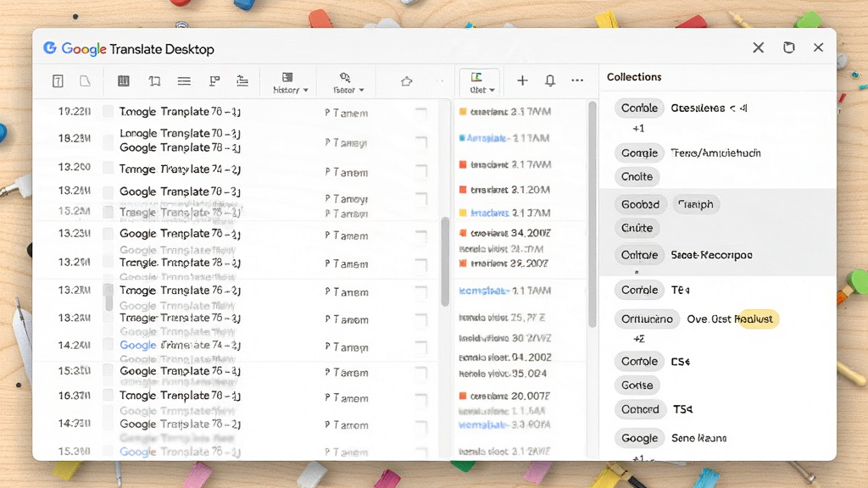Click the blue Google link in 14.24 row
This screenshot has height=488, width=868.
pos(138,345)
